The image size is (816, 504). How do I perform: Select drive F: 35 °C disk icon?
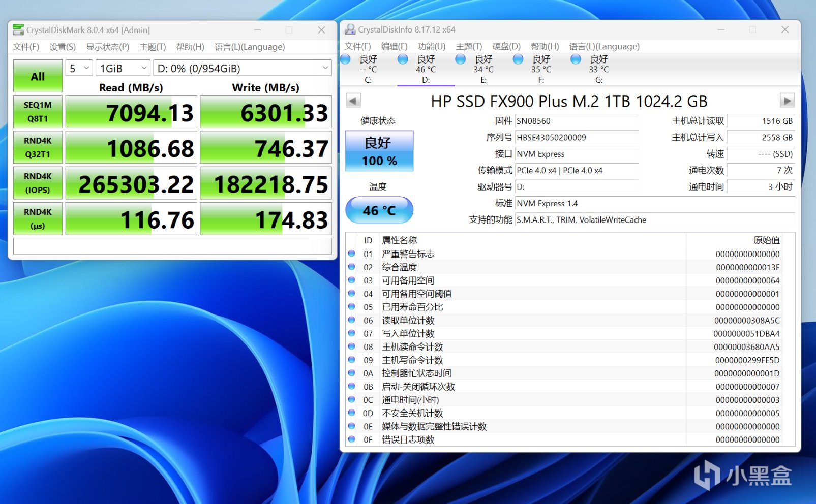(x=518, y=59)
